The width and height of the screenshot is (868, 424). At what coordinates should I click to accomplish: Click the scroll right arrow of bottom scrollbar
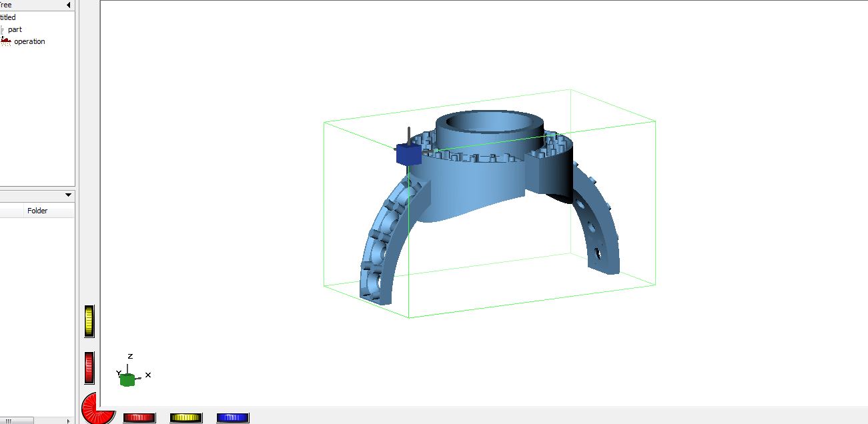tap(69, 421)
